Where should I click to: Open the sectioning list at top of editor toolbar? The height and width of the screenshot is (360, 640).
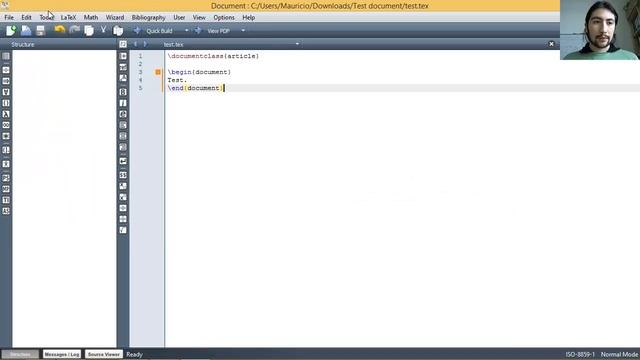tap(123, 56)
